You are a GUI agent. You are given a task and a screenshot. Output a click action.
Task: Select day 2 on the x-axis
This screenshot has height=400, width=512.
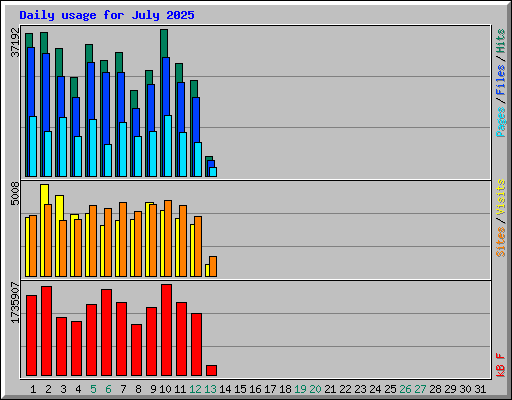48,389
